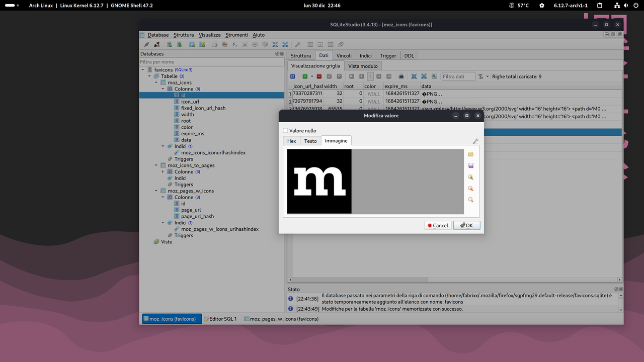Open the Strumenti menu

pyautogui.click(x=236, y=35)
